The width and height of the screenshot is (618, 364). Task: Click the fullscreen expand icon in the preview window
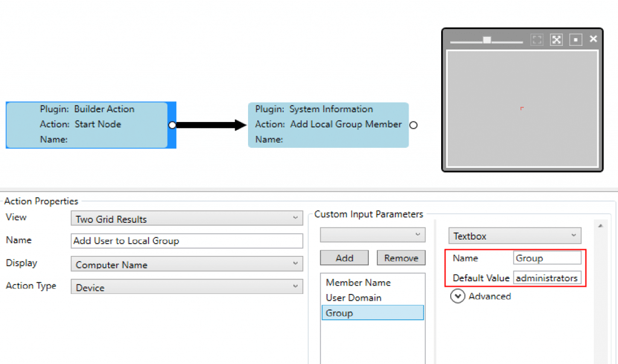[x=556, y=39]
